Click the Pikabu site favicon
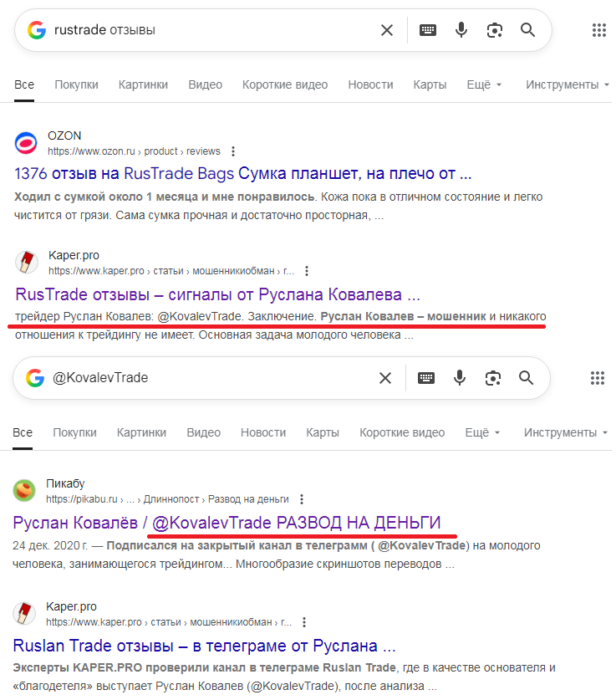This screenshot has height=700, width=616. click(26, 491)
